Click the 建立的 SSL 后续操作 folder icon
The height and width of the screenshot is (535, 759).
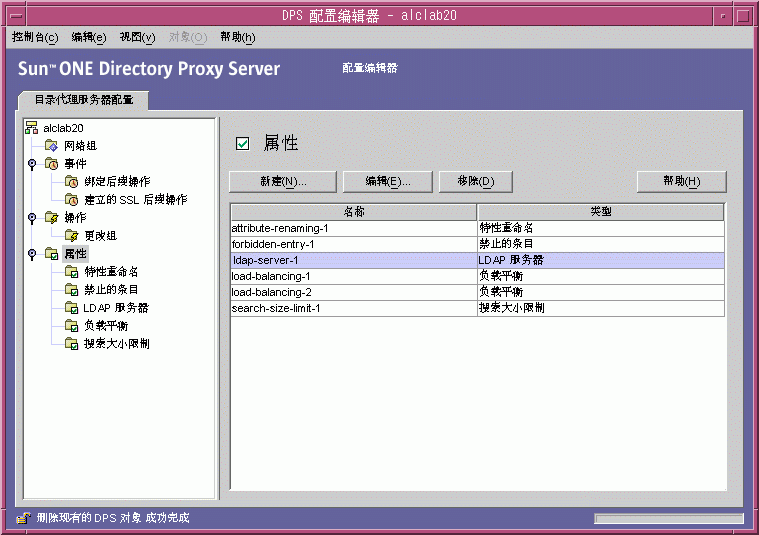tap(71, 199)
